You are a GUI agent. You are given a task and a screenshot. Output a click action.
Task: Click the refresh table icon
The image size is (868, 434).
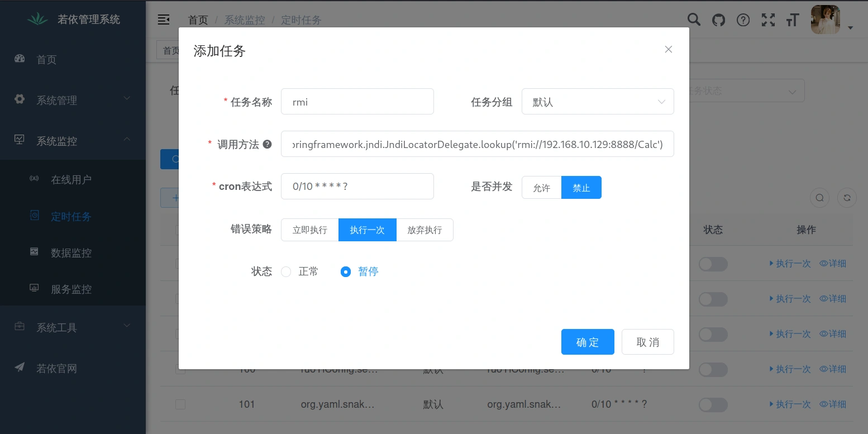pyautogui.click(x=847, y=198)
